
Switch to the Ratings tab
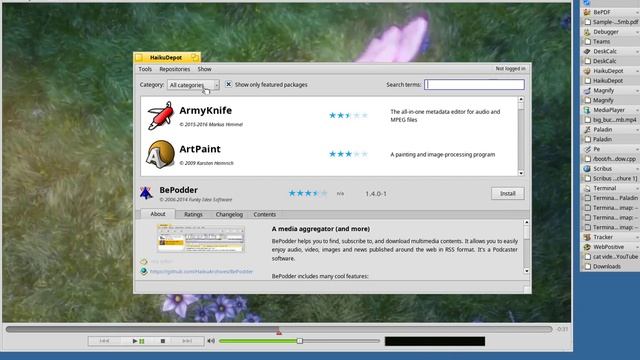pos(193,214)
